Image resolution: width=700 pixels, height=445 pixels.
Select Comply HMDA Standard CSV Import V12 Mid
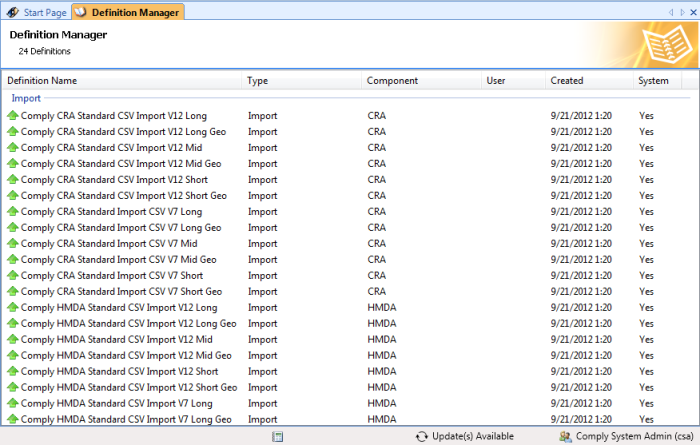117,339
